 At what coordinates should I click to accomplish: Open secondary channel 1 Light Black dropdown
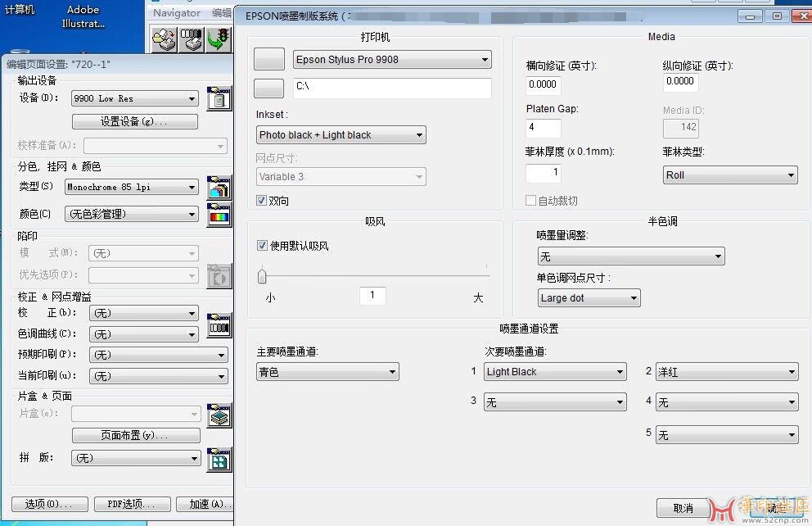555,372
